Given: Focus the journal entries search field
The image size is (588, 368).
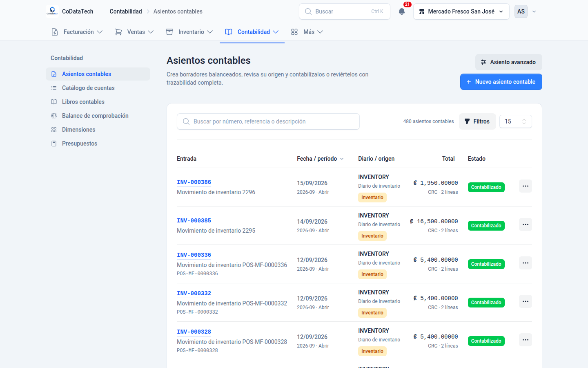Looking at the screenshot, I should tap(268, 121).
